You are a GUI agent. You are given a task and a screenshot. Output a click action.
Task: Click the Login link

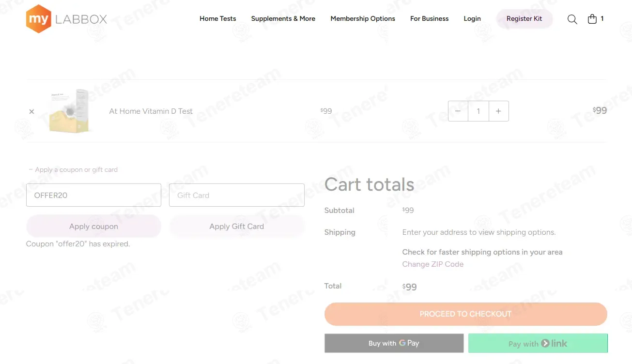point(472,19)
